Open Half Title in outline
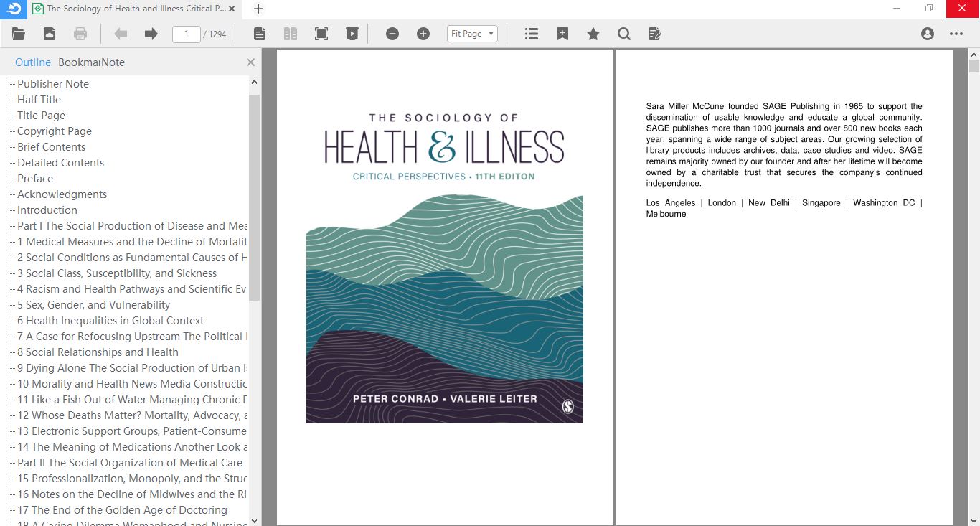Viewport: 980px width, 526px height. pos(39,100)
